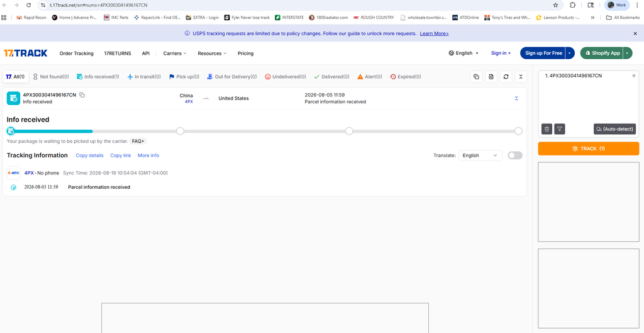The height and width of the screenshot is (333, 644).
Task: Collapse the 4PX3003041496167CN tracking card
Action: coord(516,98)
